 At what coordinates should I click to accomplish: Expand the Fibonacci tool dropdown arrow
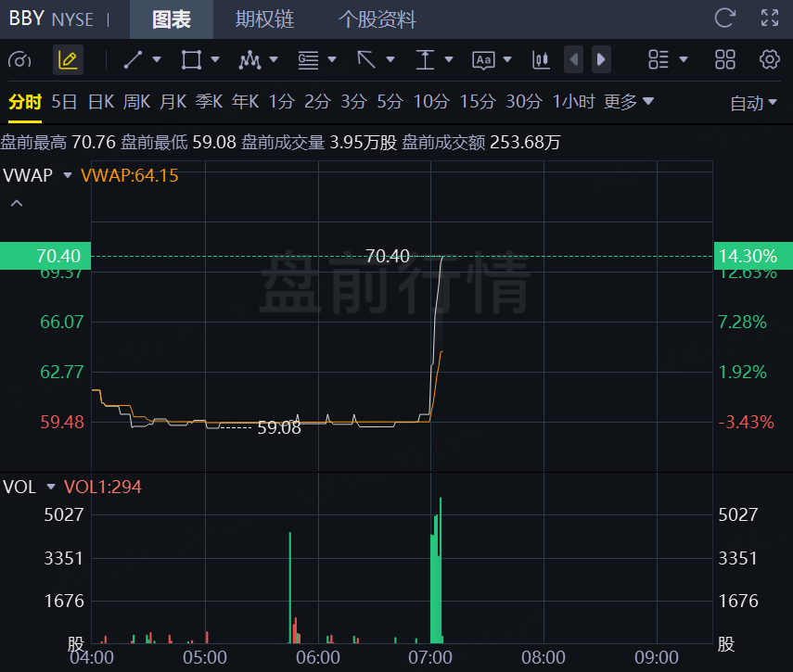tap(332, 59)
